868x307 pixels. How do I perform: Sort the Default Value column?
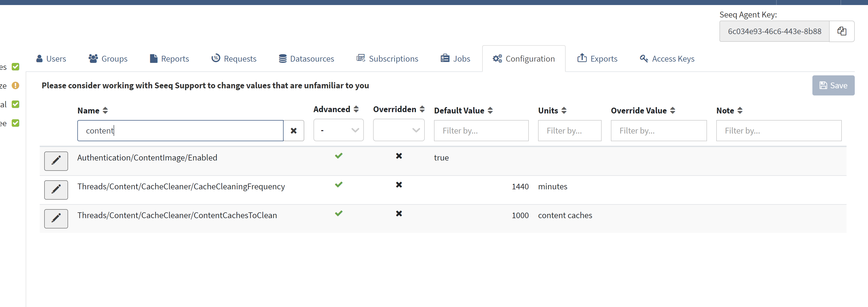pyautogui.click(x=490, y=111)
